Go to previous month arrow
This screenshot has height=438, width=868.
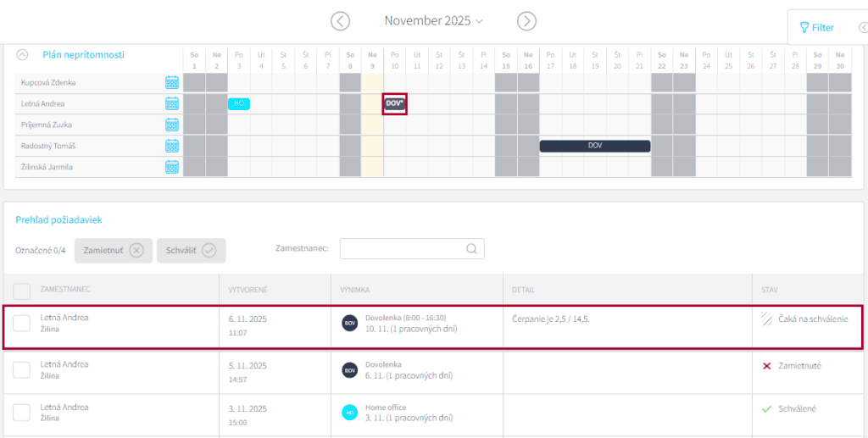point(340,21)
